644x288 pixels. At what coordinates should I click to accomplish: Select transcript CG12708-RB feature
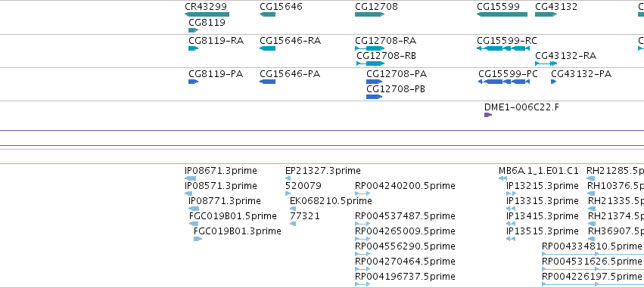371,63
